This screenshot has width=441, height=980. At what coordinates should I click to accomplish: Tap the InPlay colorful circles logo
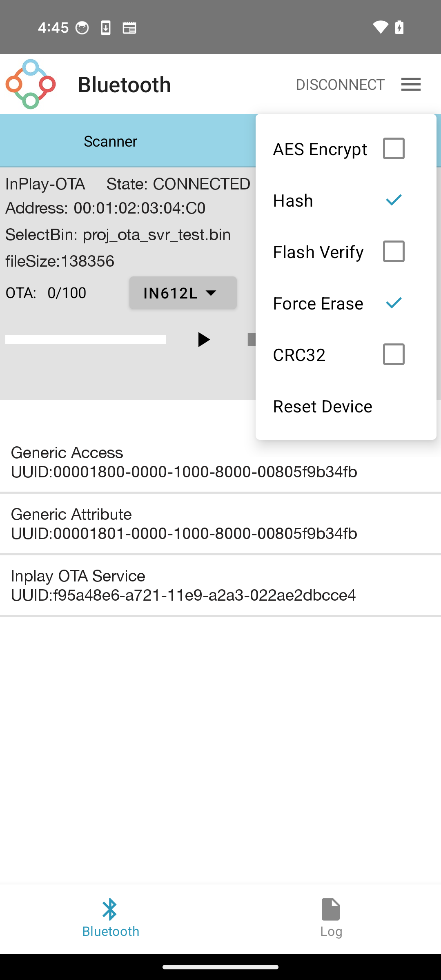[31, 84]
